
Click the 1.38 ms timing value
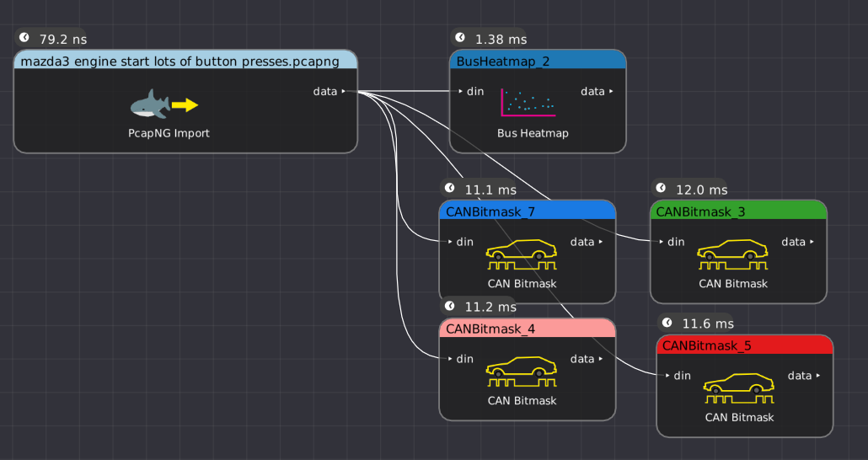(x=501, y=40)
